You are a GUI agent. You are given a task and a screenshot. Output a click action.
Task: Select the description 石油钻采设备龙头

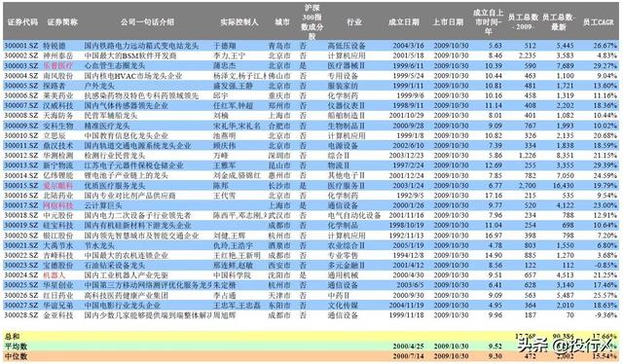pos(115,265)
